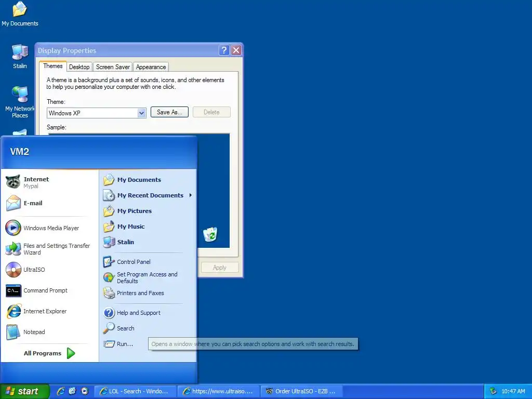Launch Internet Explorer from Start menu
The width and height of the screenshot is (532, 399).
tap(49, 311)
